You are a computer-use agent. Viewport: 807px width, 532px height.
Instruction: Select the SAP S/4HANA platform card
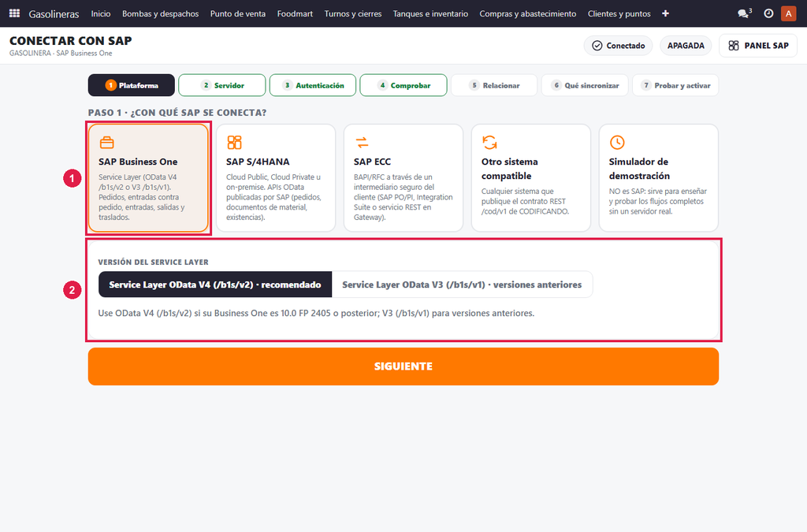click(x=276, y=178)
